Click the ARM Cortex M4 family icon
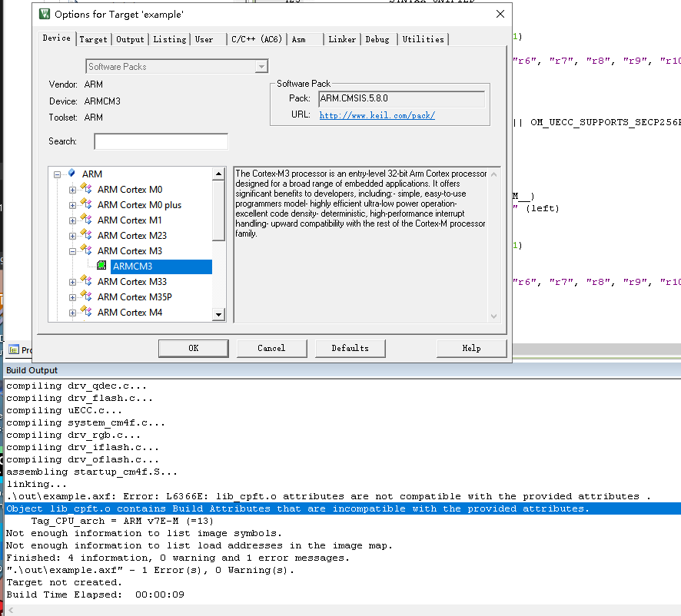The image size is (681, 616). (x=86, y=311)
